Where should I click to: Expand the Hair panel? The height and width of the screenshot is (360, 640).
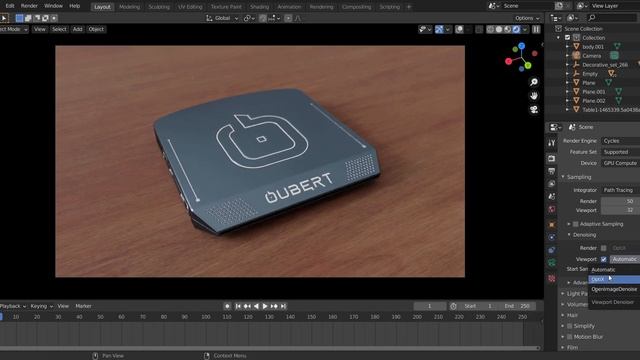pos(563,315)
